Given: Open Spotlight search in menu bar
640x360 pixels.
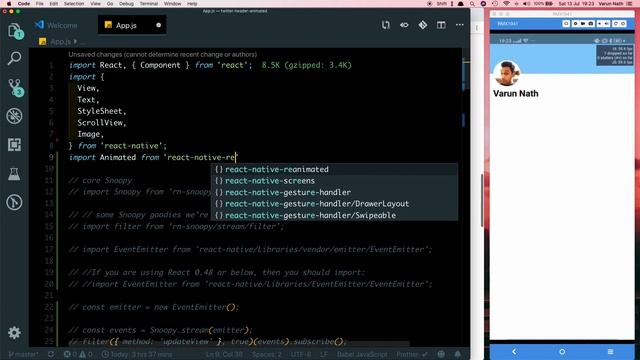Looking at the screenshot, I should [x=472, y=3].
